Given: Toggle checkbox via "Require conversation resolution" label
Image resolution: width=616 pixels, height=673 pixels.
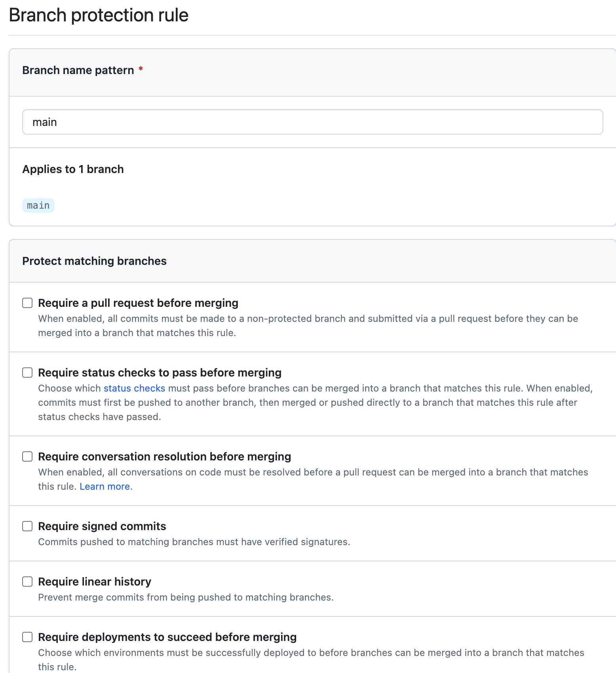Looking at the screenshot, I should [x=164, y=456].
